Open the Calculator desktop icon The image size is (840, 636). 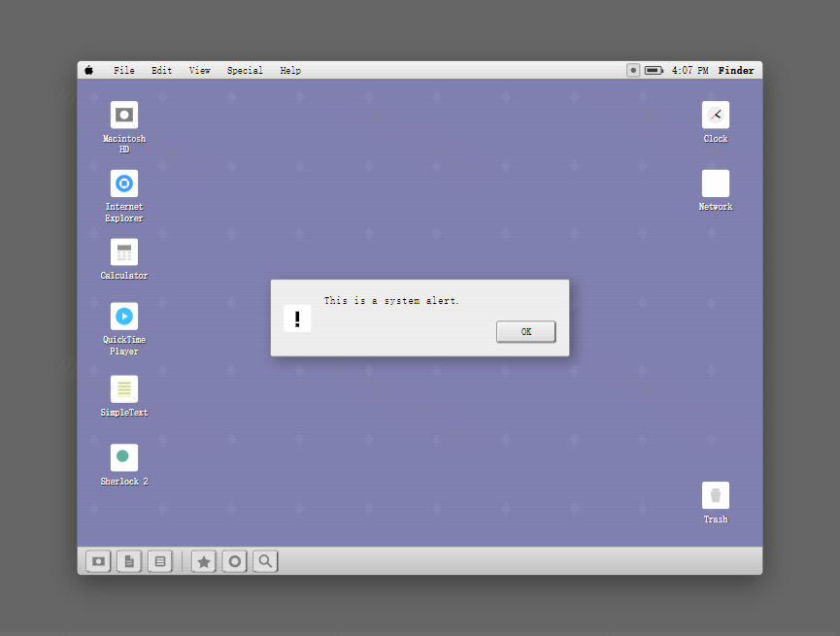[x=124, y=252]
